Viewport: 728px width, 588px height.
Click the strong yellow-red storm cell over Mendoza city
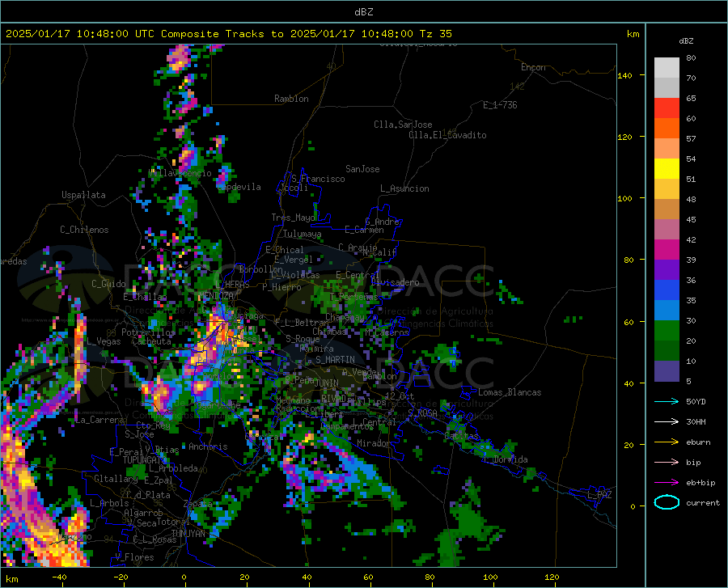coord(223,331)
